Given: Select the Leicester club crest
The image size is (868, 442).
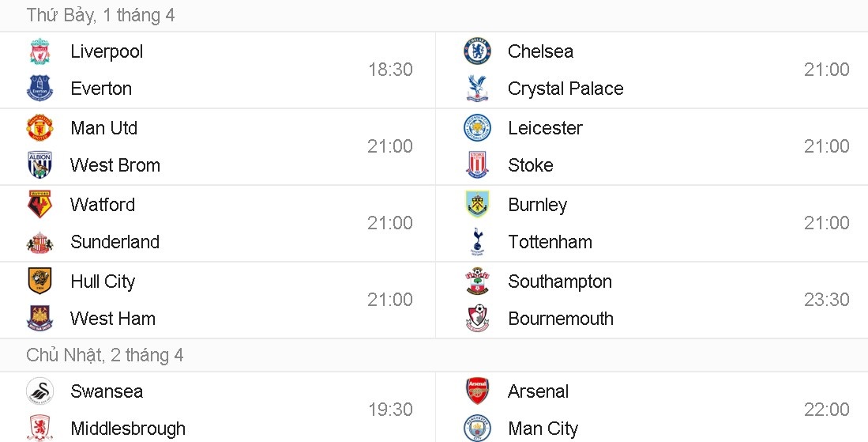Looking at the screenshot, I should pos(477,128).
